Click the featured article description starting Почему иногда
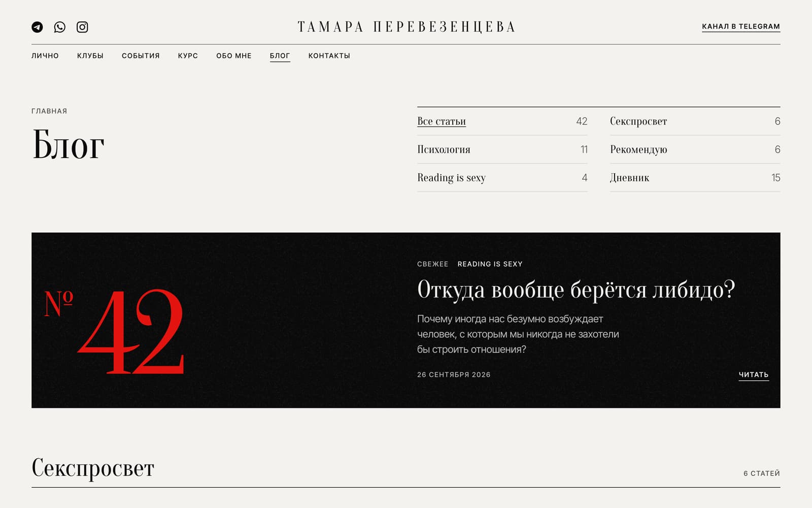This screenshot has width=812, height=508. point(518,334)
